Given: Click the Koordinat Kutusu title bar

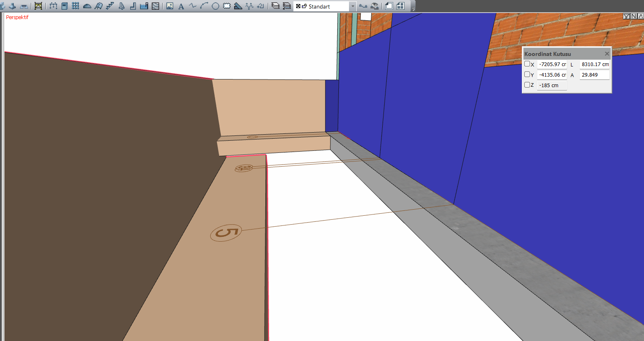Looking at the screenshot, I should 566,54.
